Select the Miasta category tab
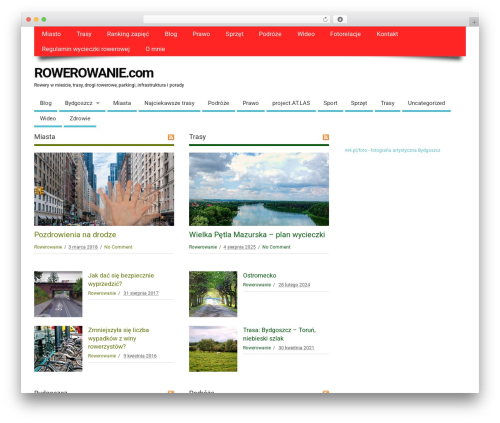The height and width of the screenshot is (423, 500). click(122, 103)
